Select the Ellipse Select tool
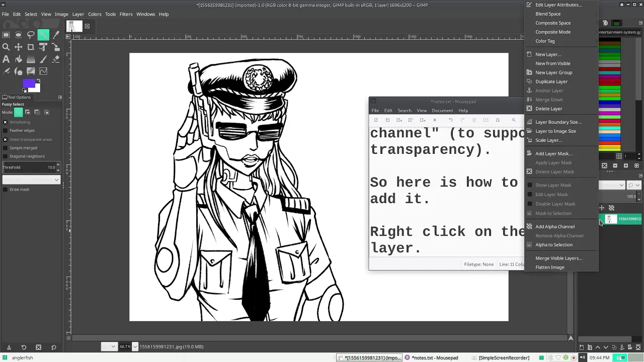The image size is (644, 362). coord(19,35)
